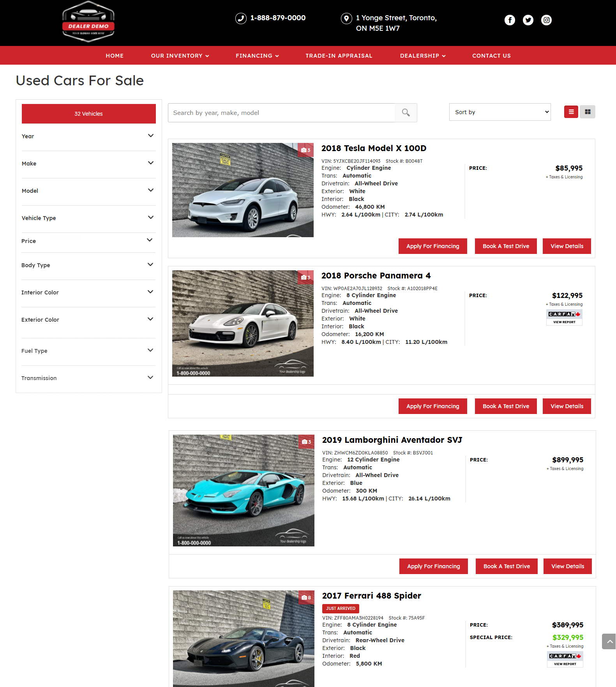Expand the Year filter

(x=88, y=136)
